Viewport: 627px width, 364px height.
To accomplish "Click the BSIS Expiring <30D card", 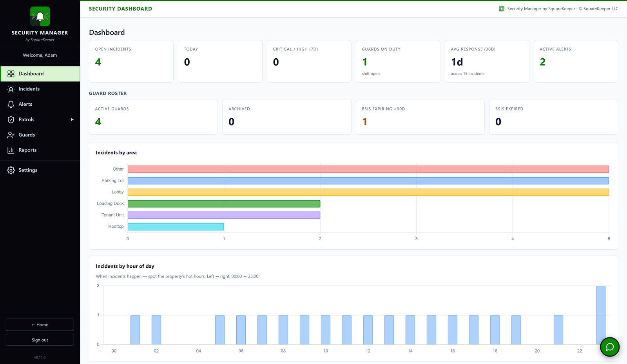I will (420, 117).
